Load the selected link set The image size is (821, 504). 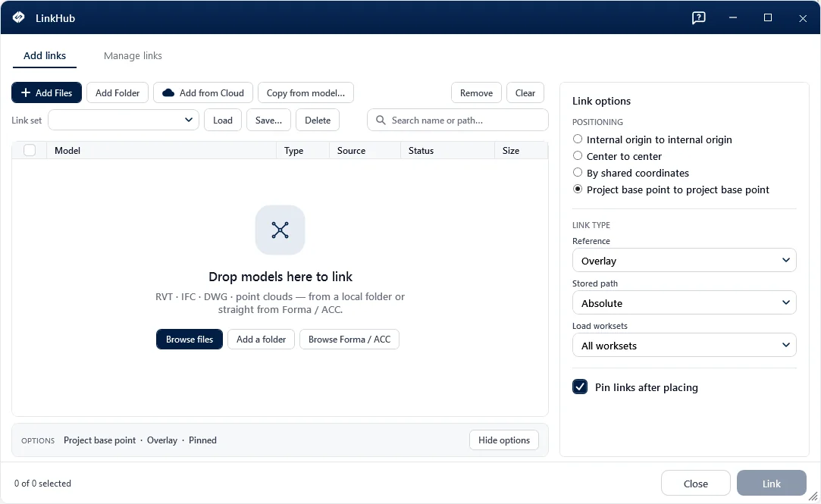[x=223, y=120]
